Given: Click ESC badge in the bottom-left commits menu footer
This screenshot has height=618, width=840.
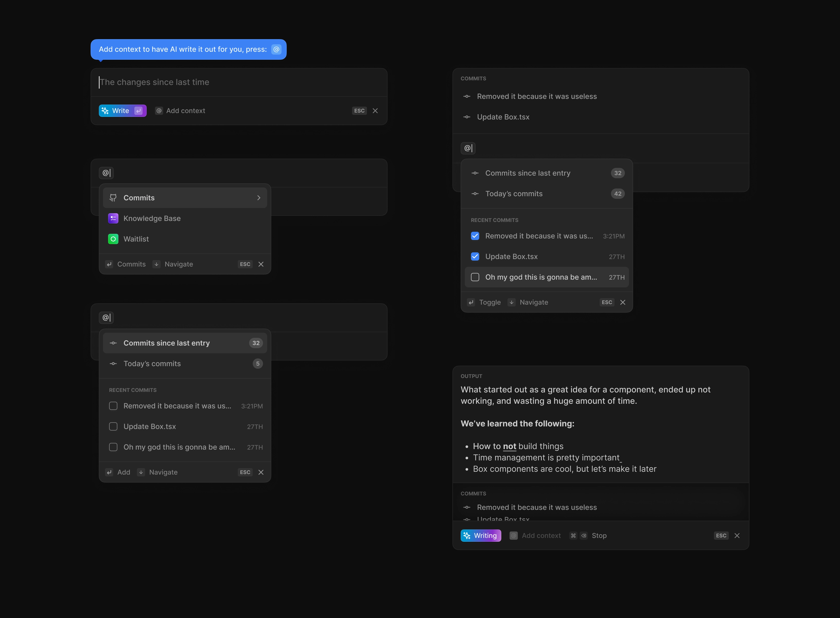Looking at the screenshot, I should click(245, 472).
